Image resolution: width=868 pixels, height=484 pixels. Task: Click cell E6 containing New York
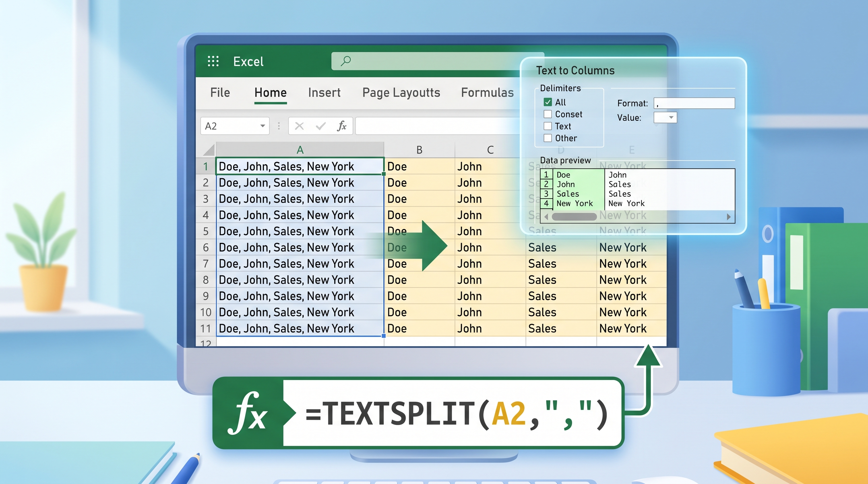632,247
